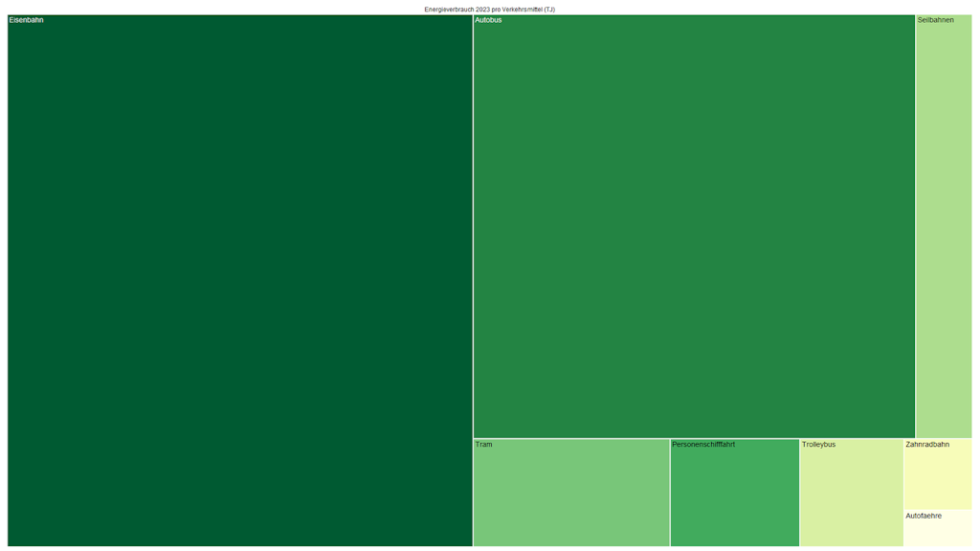
Task: Click the light green Seilbahnen tile
Action: click(x=944, y=227)
